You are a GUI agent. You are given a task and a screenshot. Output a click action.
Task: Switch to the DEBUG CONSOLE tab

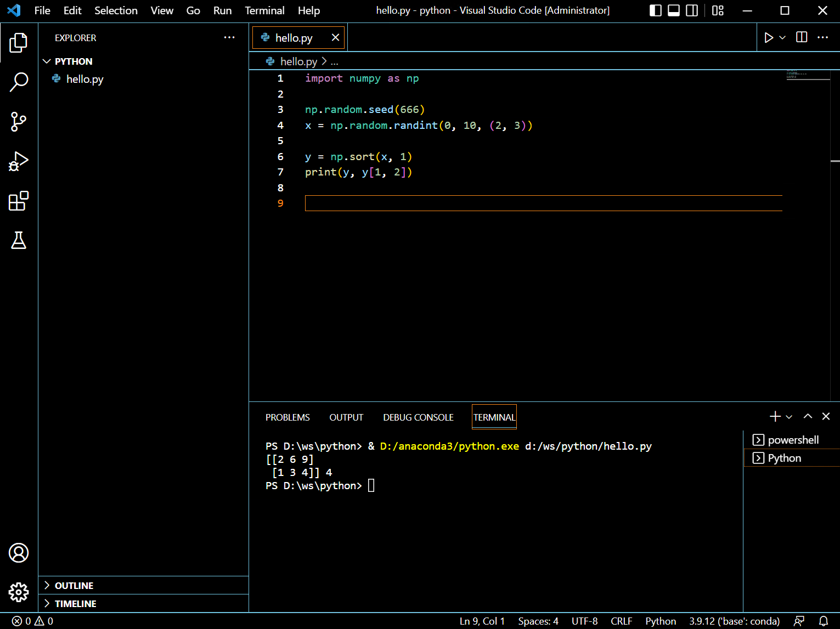pyautogui.click(x=418, y=417)
